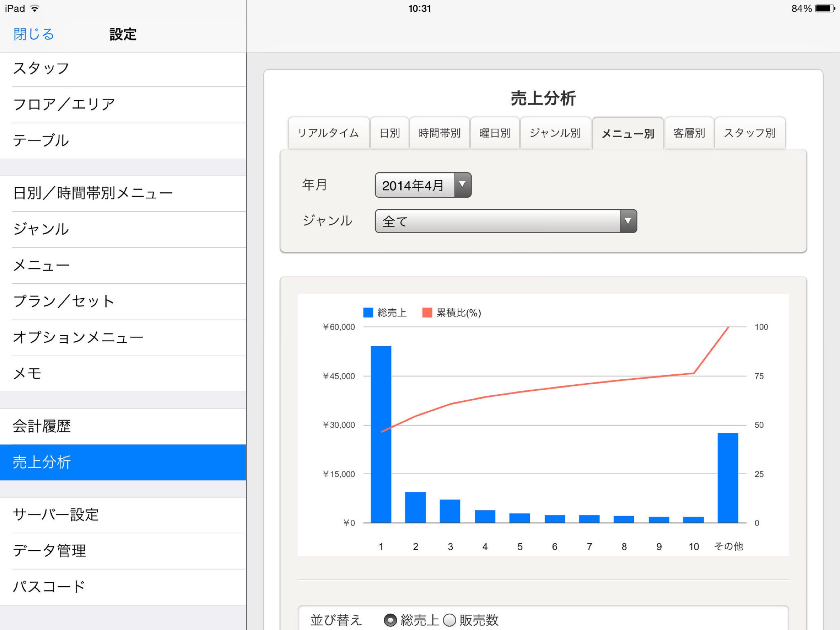This screenshot has height=630, width=840.
Task: Open the オプションメニュー settings row
Action: [123, 338]
